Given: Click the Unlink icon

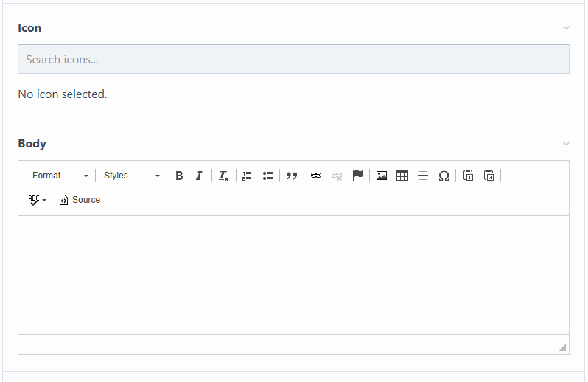Looking at the screenshot, I should coord(337,176).
